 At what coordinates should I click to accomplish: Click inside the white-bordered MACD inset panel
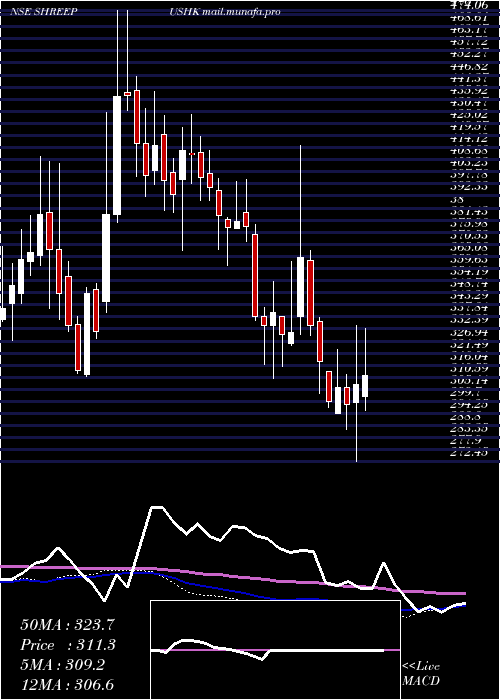click(275, 650)
